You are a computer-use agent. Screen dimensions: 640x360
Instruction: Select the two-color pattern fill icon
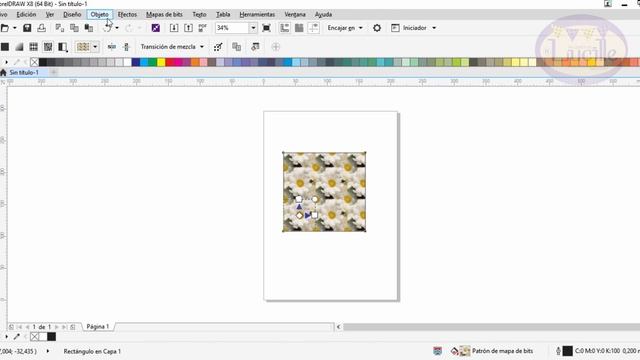pos(62,47)
